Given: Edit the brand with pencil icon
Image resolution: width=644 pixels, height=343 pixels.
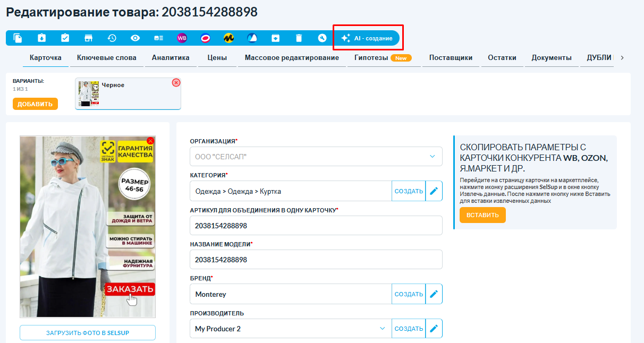Looking at the screenshot, I should 434,294.
